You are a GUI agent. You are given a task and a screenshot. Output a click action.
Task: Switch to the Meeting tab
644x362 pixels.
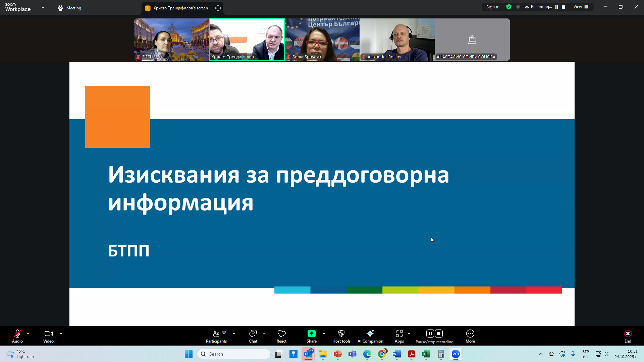[x=69, y=8]
